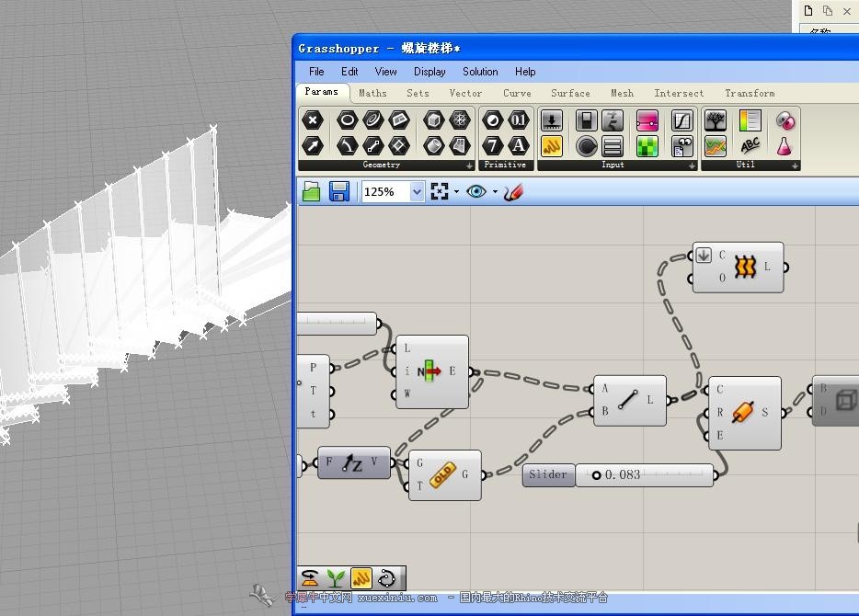Click the Zoom Extents toolbar icon

click(440, 191)
